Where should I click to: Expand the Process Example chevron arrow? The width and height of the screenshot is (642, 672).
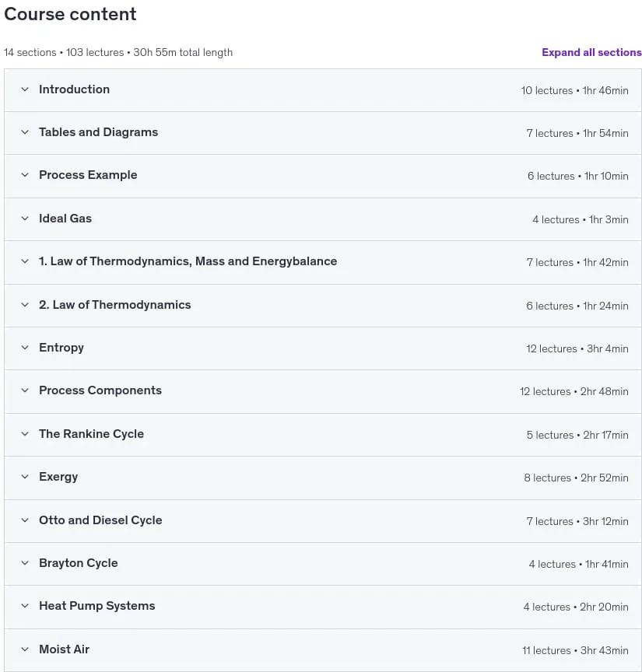[25, 175]
